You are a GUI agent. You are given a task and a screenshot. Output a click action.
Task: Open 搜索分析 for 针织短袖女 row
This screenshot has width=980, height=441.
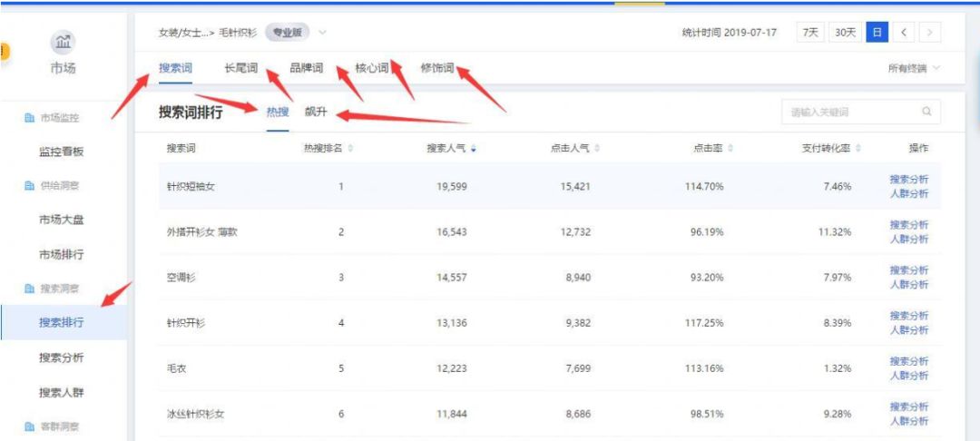(909, 180)
